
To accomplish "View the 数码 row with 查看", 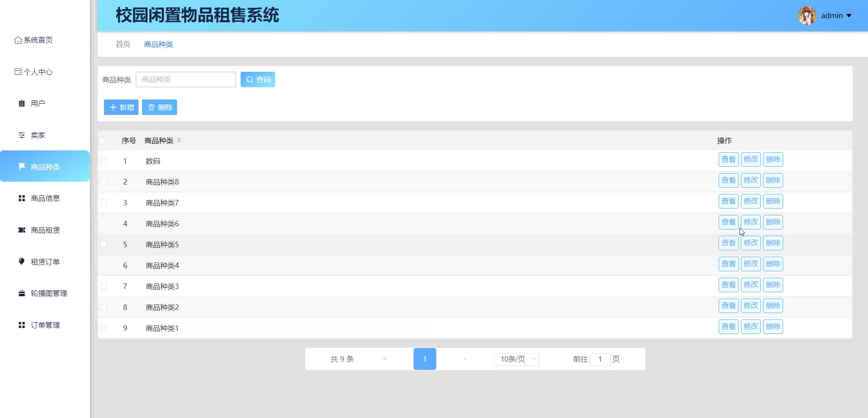I will pos(729,159).
